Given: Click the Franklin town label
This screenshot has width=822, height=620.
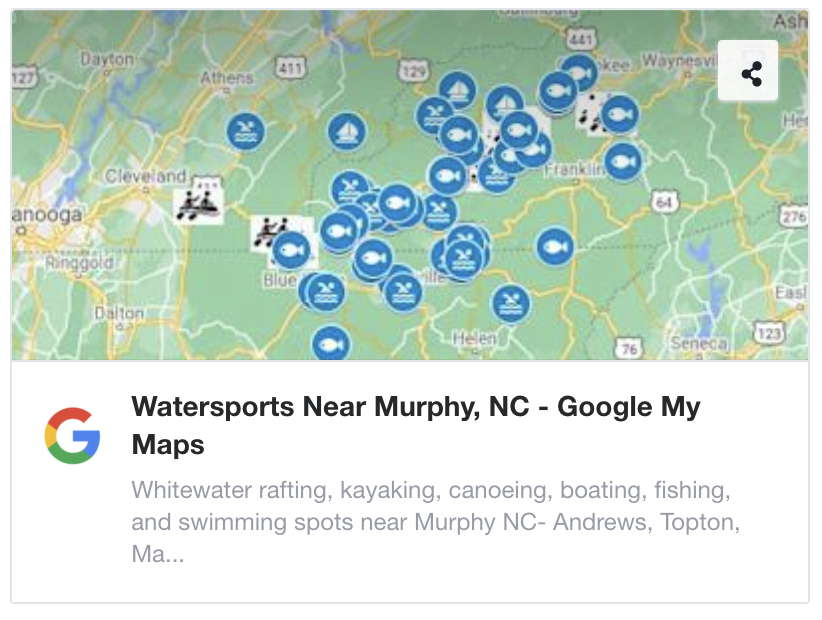Looking at the screenshot, I should 570,172.
